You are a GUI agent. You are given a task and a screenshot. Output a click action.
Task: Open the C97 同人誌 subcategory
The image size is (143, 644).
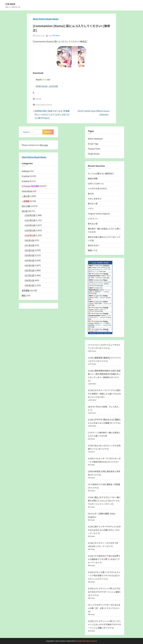29,276
